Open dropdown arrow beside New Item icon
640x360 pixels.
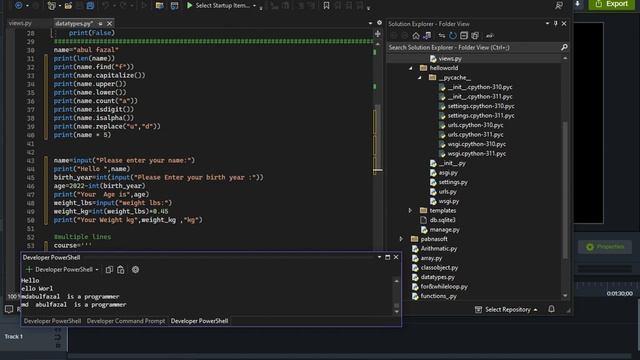tap(60, 6)
